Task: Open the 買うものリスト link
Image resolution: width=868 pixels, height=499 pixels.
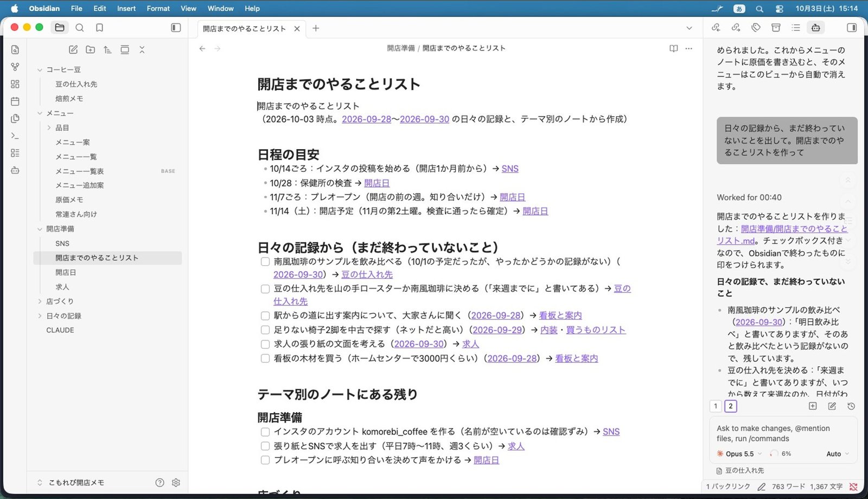Action: (x=596, y=330)
